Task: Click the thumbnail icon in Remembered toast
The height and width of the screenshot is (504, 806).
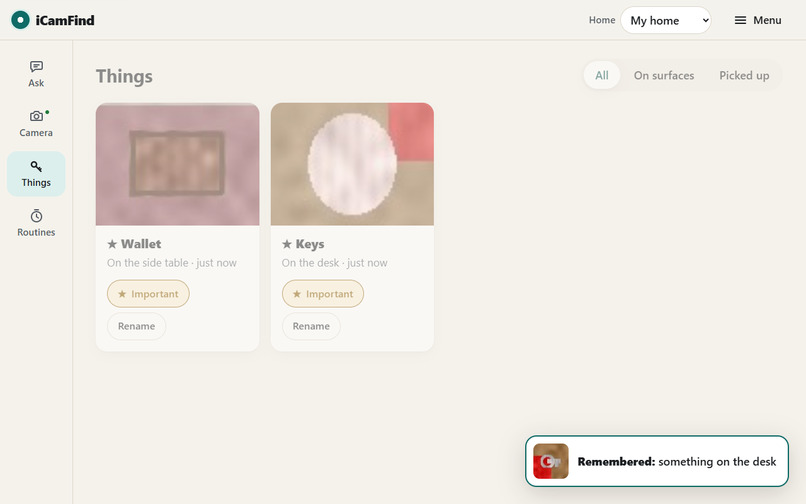Action: (x=551, y=461)
